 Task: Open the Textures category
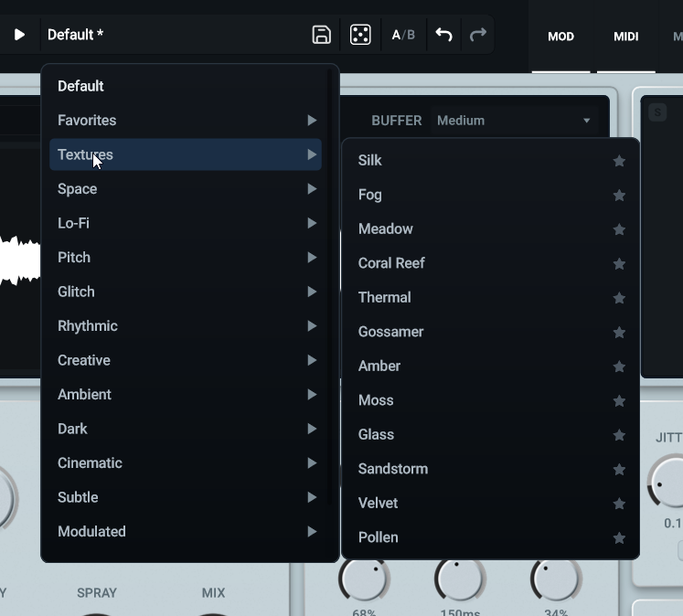coord(186,154)
